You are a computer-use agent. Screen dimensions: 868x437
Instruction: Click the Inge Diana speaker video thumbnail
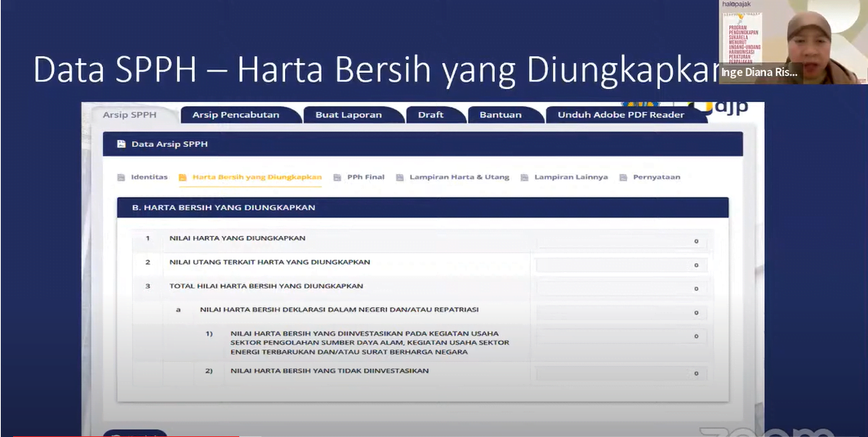[x=791, y=41]
